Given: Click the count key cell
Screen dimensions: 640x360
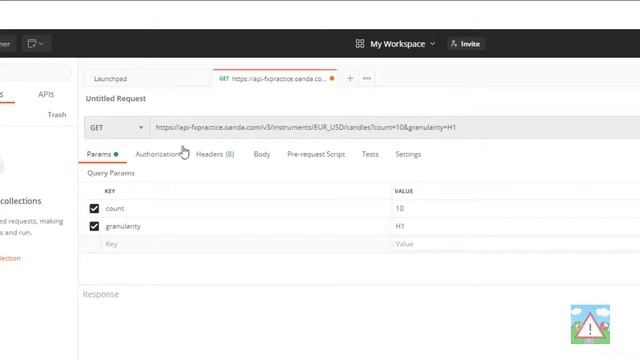Looking at the screenshot, I should point(247,209).
